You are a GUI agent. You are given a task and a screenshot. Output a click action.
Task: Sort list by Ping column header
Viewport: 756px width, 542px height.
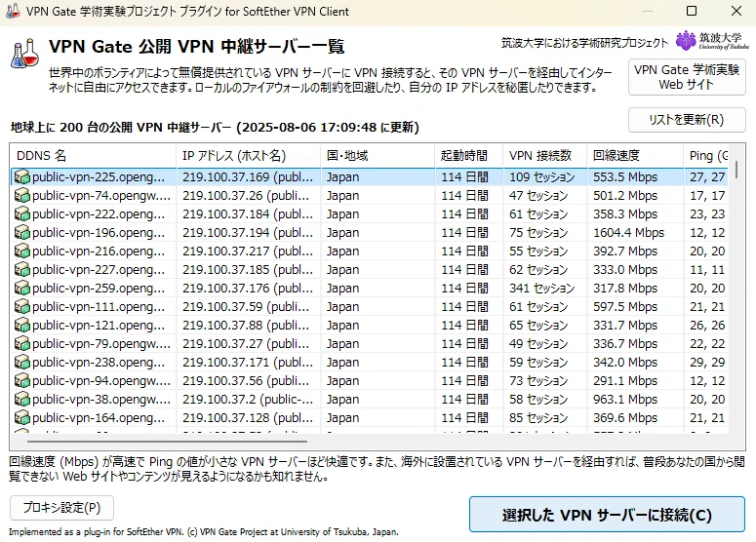click(x=706, y=156)
